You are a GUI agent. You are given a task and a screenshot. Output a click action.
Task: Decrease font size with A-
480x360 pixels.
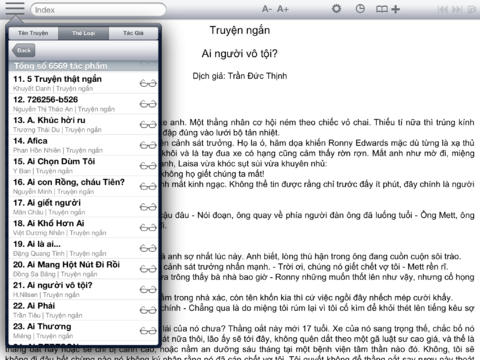click(267, 9)
